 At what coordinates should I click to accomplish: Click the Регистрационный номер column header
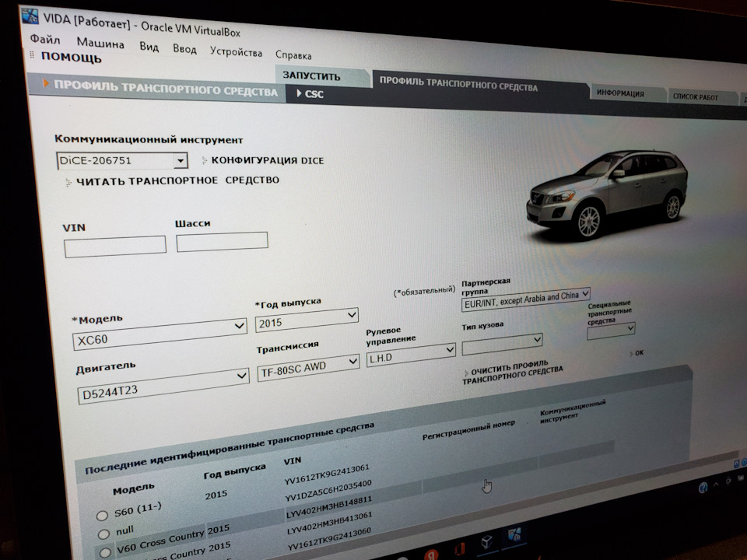[468, 429]
